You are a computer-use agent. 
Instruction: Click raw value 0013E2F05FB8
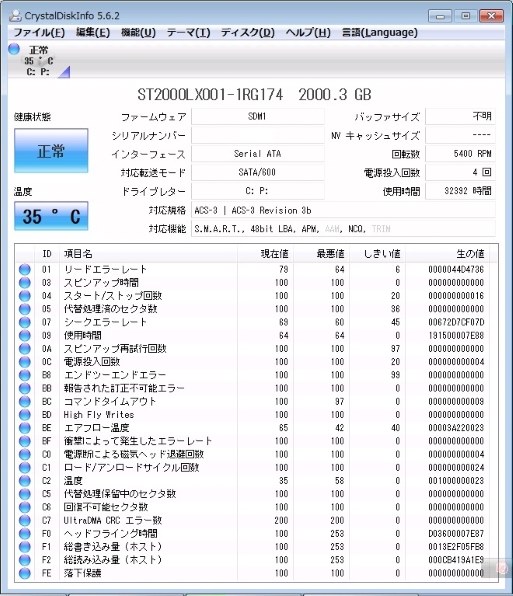[456, 547]
